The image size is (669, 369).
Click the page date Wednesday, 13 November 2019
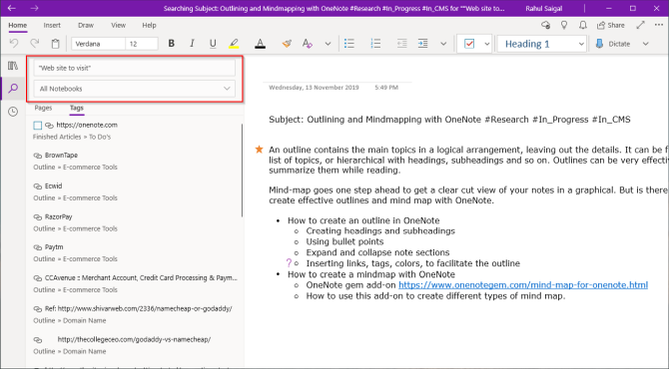point(314,87)
